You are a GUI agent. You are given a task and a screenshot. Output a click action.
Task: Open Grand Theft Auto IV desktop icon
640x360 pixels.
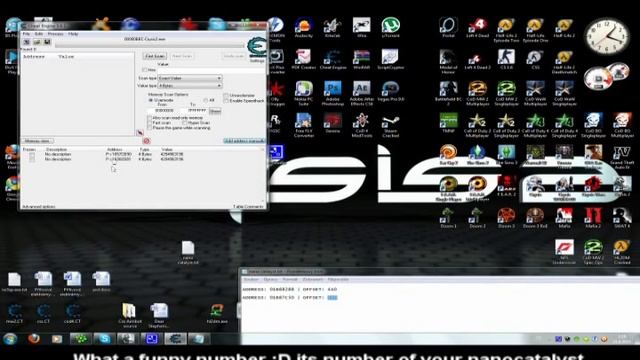622,157
